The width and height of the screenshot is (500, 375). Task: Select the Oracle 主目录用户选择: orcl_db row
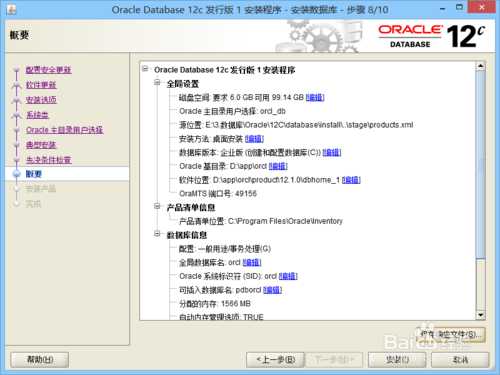click(232, 111)
